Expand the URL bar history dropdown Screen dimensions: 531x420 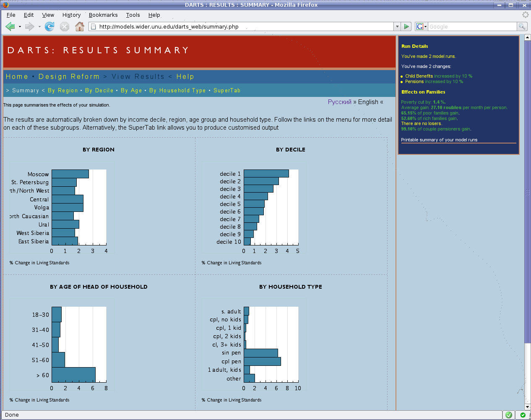(397, 26)
